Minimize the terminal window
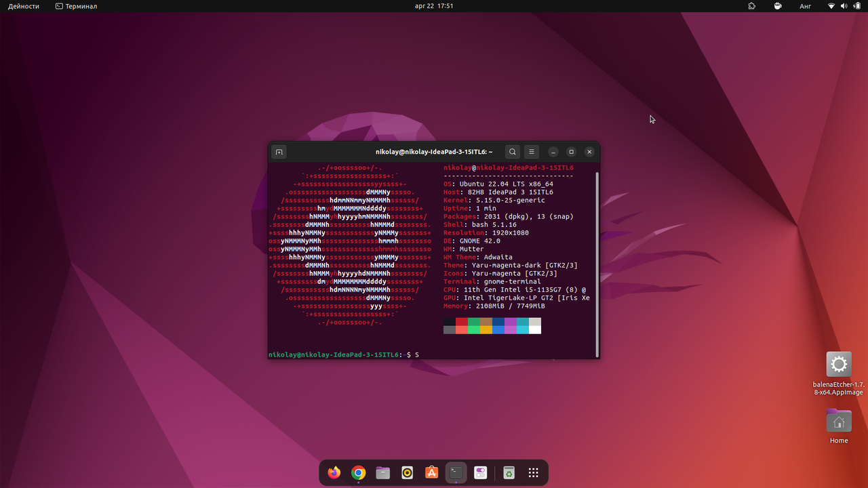This screenshot has height=488, width=868. (x=553, y=152)
